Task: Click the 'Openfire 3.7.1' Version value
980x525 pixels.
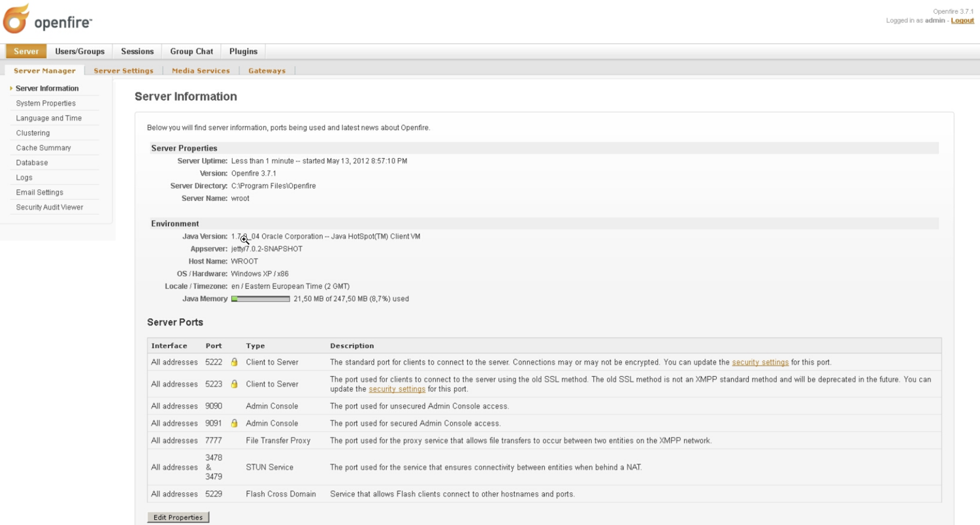Action: tap(253, 173)
